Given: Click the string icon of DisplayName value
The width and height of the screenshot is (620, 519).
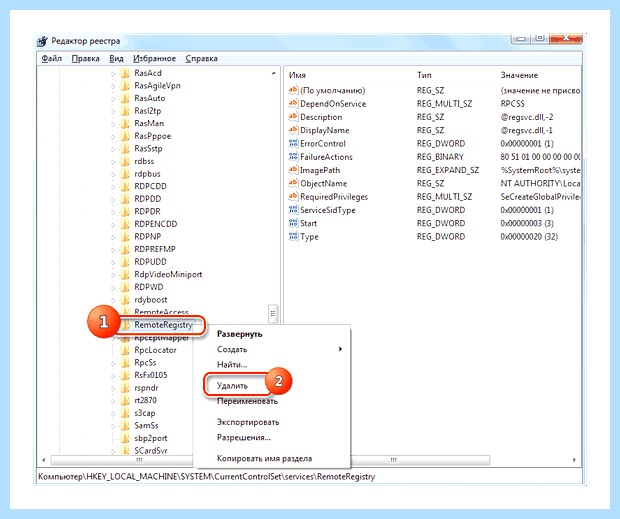Looking at the screenshot, I should point(293,130).
